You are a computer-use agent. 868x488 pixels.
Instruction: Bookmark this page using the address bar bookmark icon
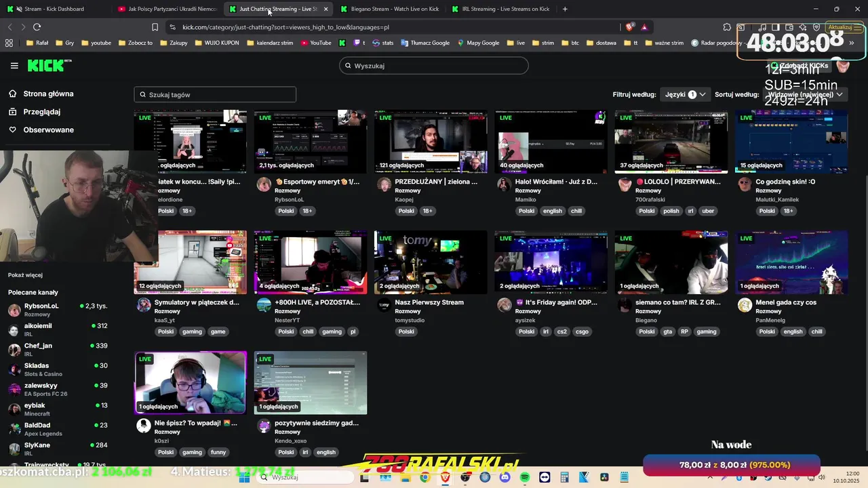[x=155, y=27]
